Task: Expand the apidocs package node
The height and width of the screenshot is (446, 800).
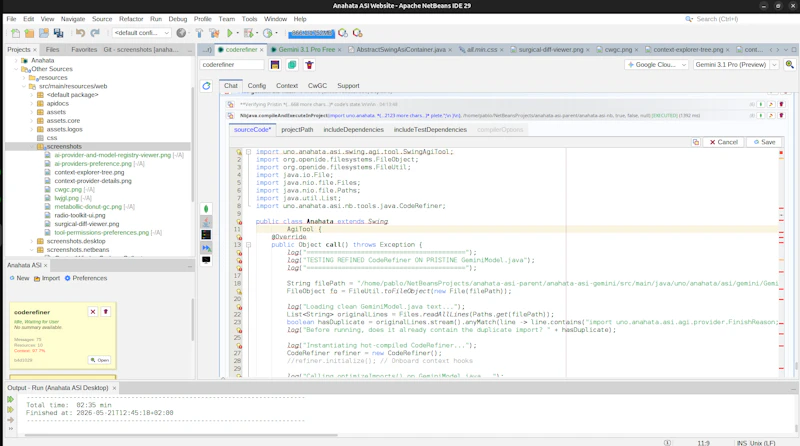Action: click(32, 104)
